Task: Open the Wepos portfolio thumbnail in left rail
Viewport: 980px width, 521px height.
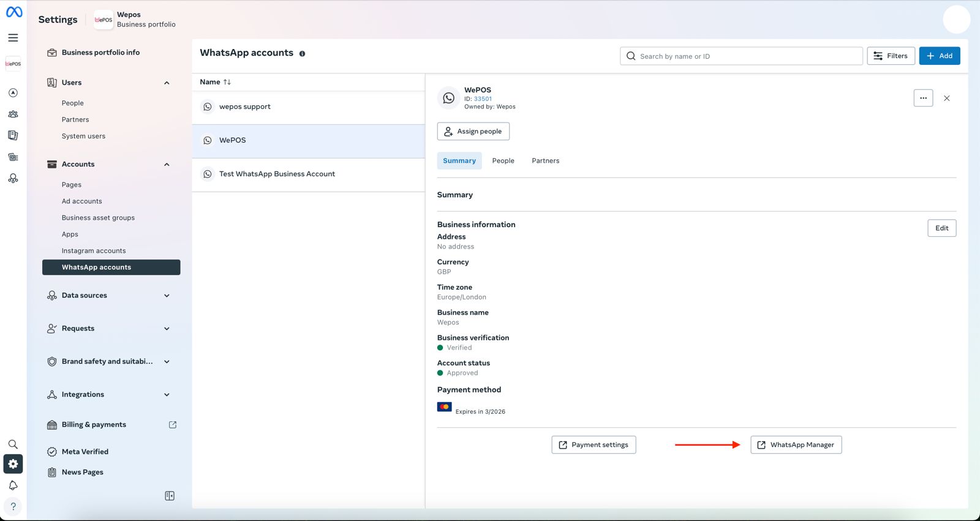Action: point(13,64)
